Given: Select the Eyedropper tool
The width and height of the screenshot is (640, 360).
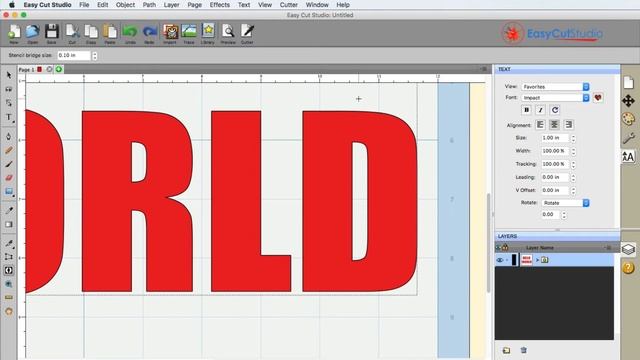Looking at the screenshot, I should pos(9,210).
